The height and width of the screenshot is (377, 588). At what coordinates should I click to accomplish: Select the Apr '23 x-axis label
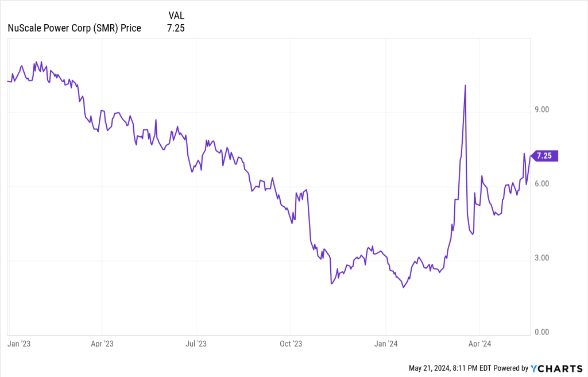102,344
